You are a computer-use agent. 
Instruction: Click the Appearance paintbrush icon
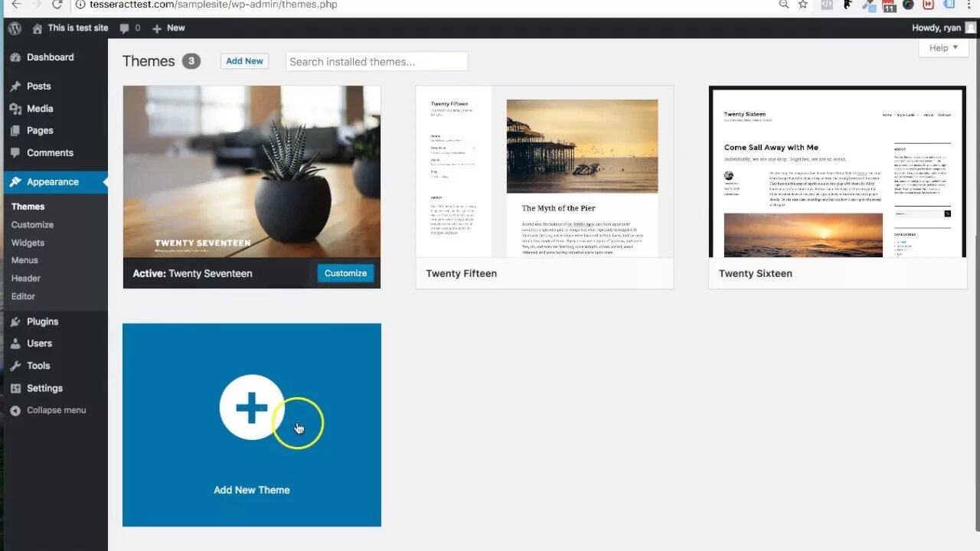coord(15,182)
